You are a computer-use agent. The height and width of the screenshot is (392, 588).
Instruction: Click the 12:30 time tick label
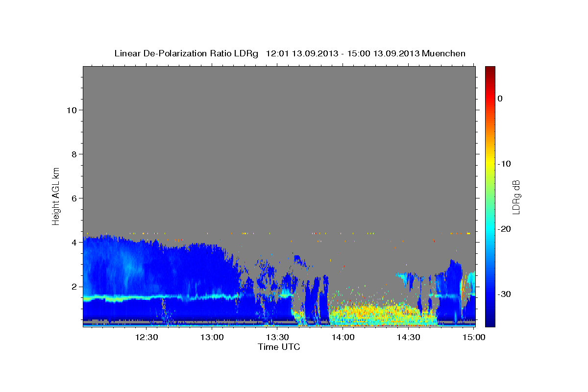147,337
